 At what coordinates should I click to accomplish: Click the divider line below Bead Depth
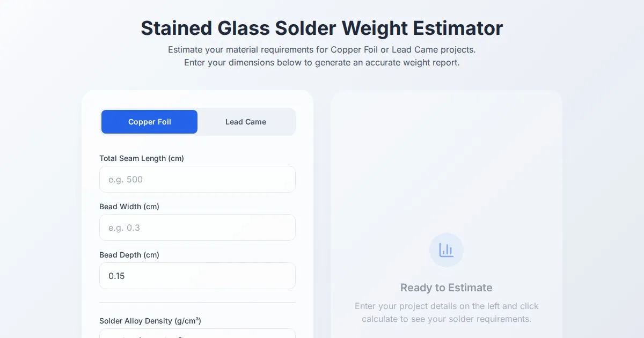(197, 302)
